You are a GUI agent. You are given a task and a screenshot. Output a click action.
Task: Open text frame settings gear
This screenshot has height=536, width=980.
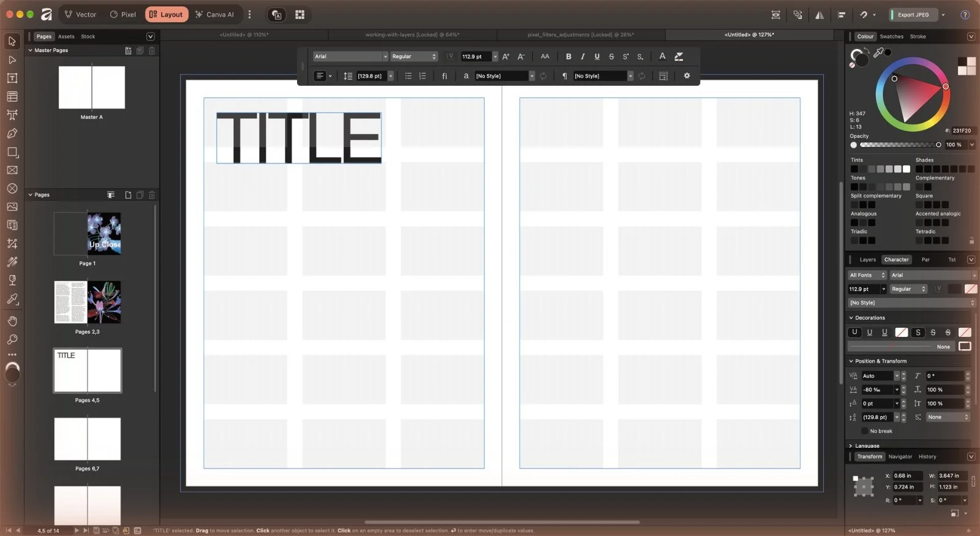pyautogui.click(x=687, y=76)
